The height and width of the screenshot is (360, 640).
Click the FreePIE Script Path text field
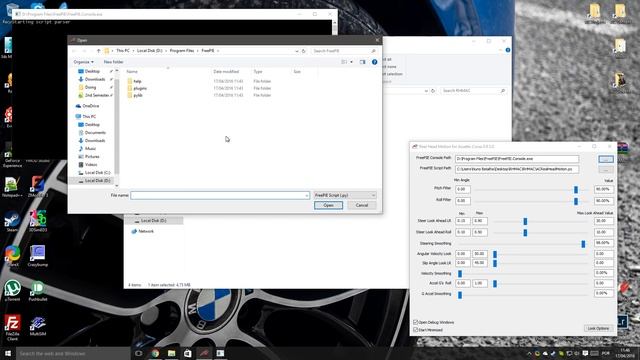tap(517, 169)
